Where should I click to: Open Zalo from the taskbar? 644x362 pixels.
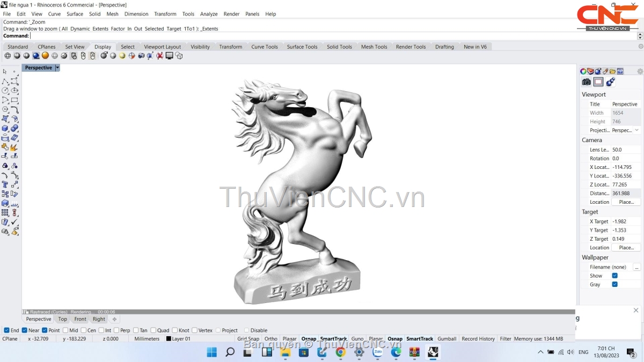click(x=378, y=352)
